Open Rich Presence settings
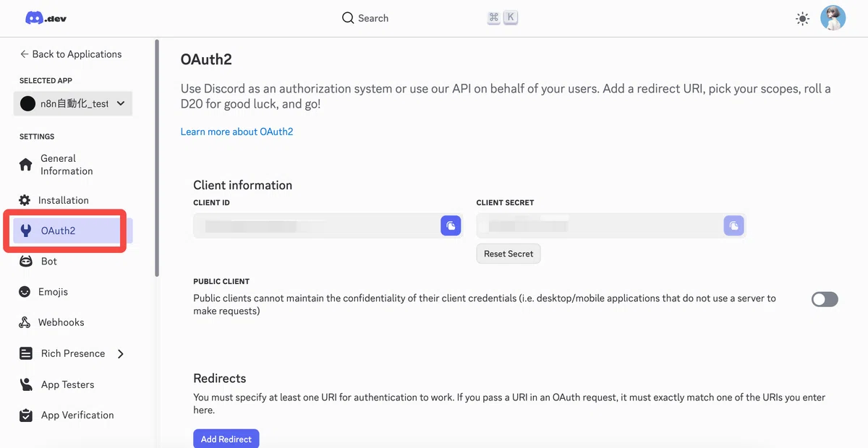 [72, 353]
